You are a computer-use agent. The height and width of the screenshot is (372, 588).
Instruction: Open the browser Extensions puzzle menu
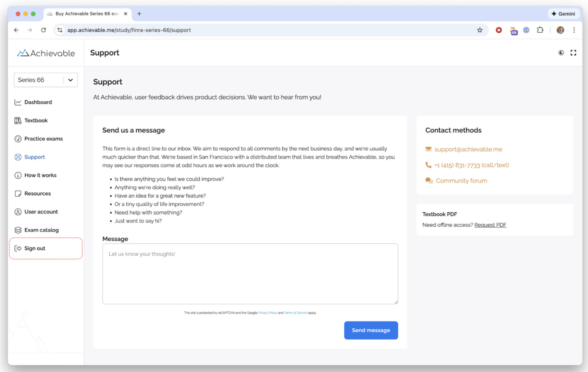[540, 30]
